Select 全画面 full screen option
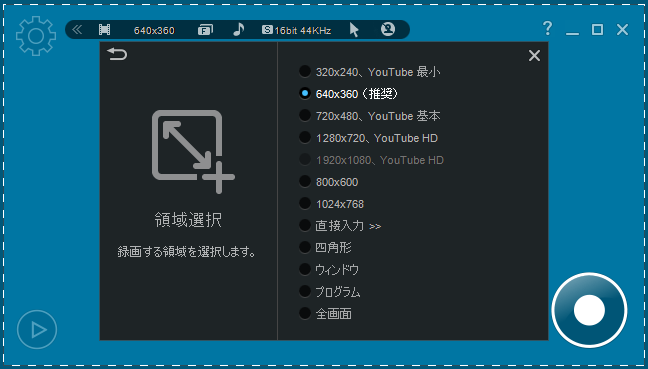The height and width of the screenshot is (369, 648). (325, 314)
